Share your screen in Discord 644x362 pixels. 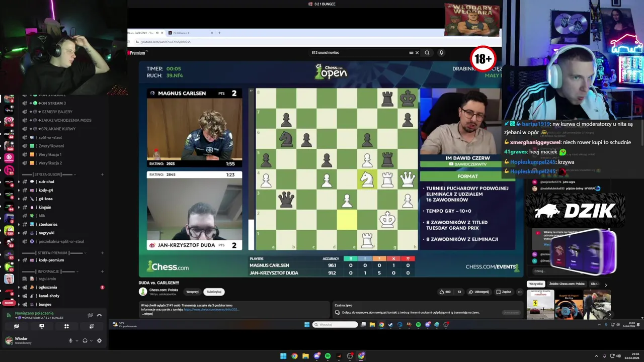(42, 326)
